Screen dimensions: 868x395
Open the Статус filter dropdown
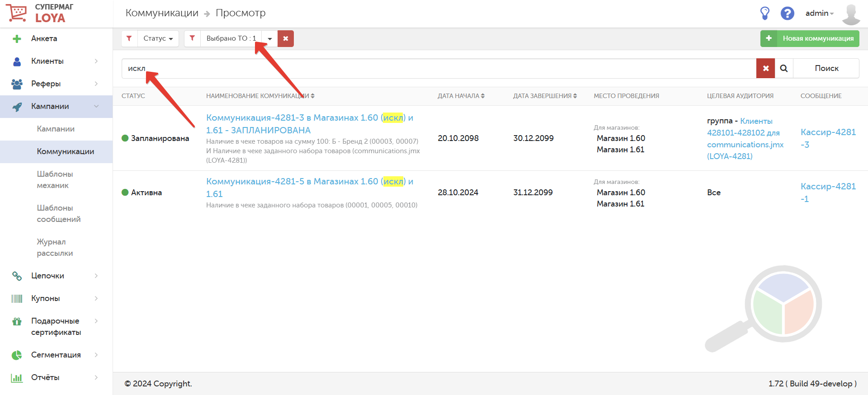pyautogui.click(x=158, y=38)
